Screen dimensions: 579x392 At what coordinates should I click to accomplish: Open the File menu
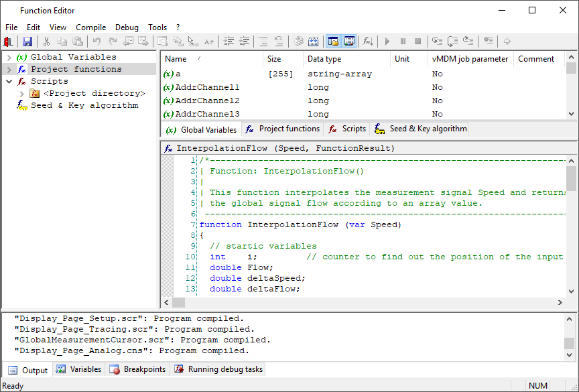pyautogui.click(x=11, y=27)
